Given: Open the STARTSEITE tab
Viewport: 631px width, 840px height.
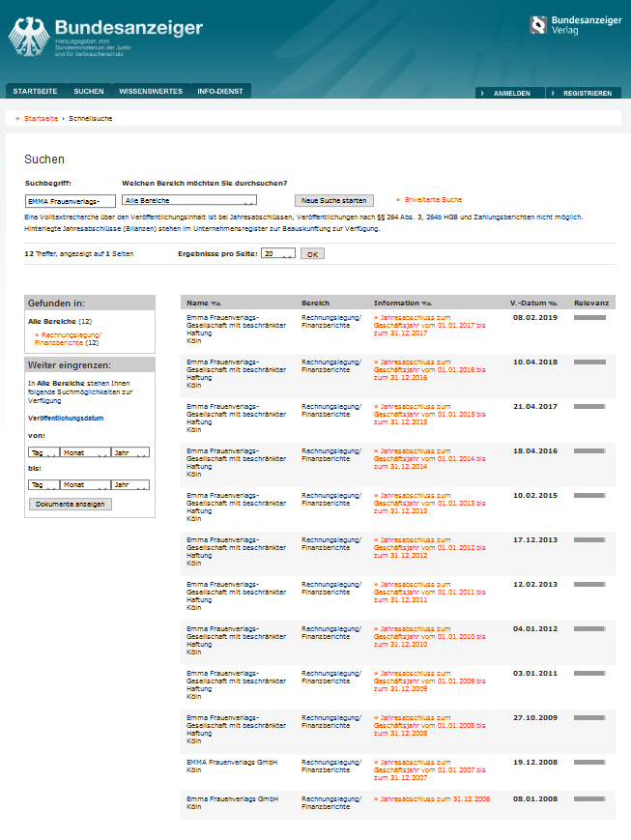Looking at the screenshot, I should 36,91.
